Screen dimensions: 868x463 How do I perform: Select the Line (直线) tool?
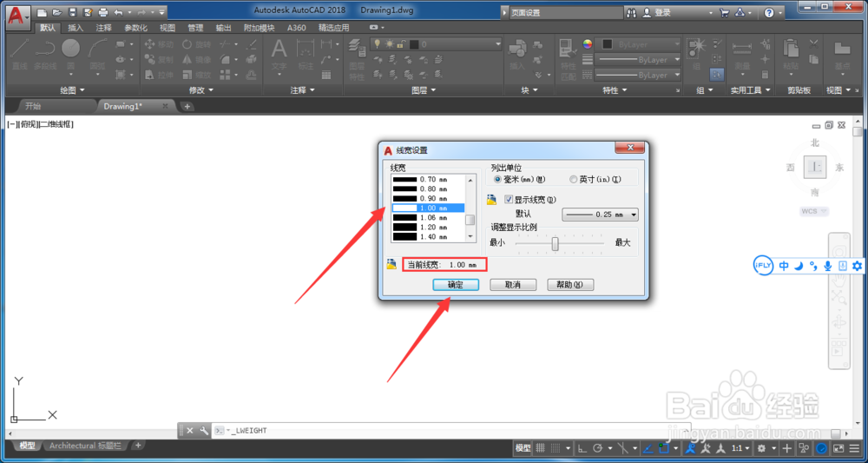click(20, 55)
